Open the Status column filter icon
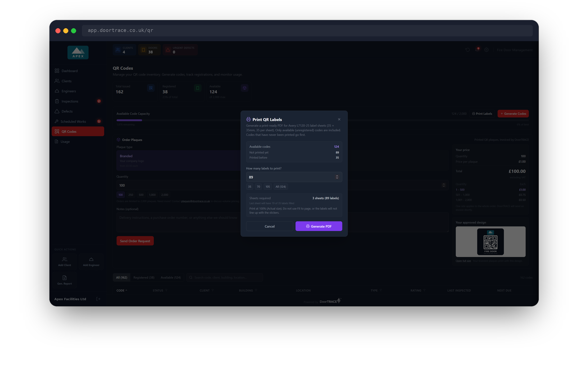The width and height of the screenshot is (588, 377). pyautogui.click(x=166, y=290)
